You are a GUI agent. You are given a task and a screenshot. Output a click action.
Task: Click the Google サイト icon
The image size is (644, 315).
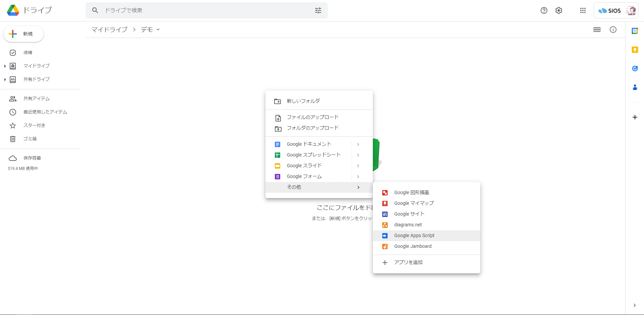385,214
